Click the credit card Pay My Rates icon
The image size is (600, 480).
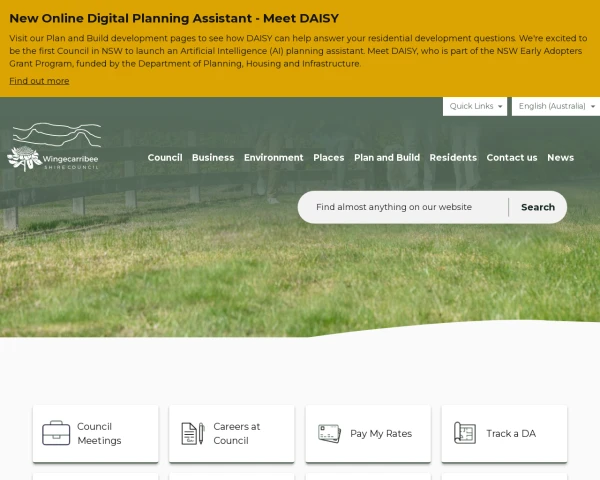pyautogui.click(x=329, y=433)
